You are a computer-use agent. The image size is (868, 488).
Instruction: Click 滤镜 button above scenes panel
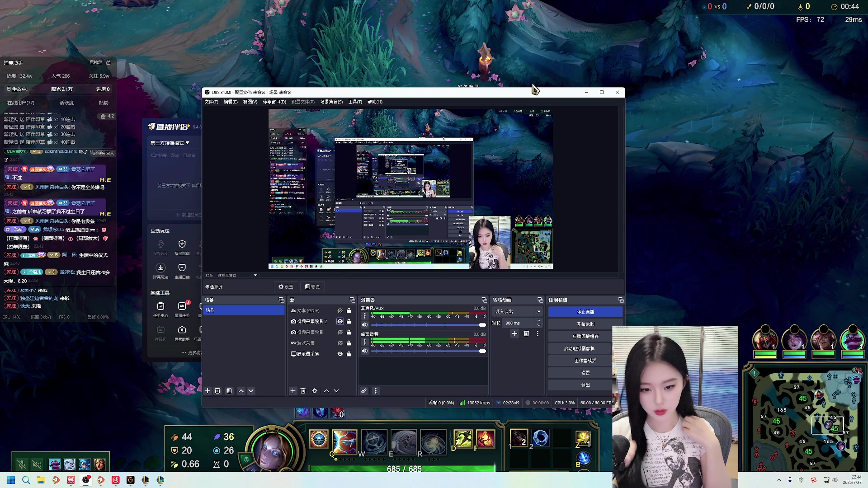tap(312, 287)
